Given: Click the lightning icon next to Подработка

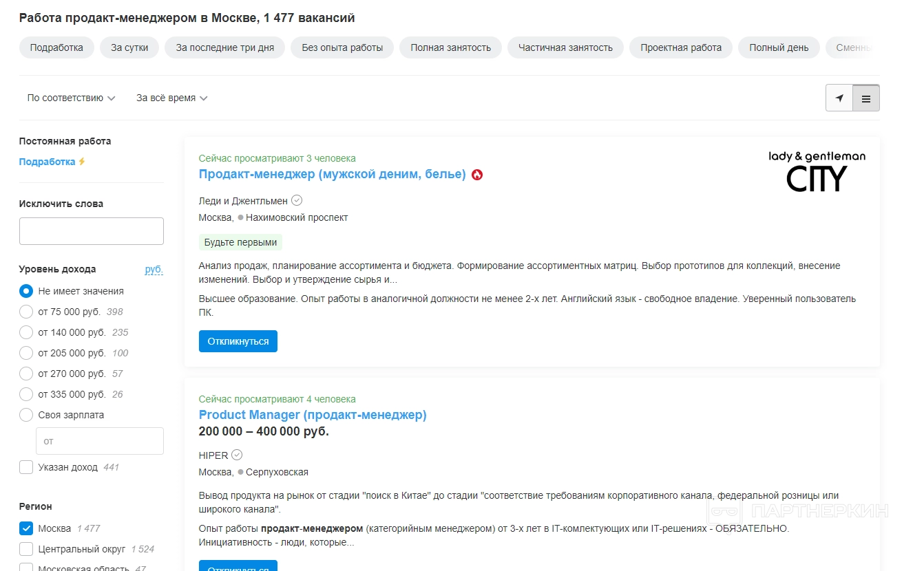Looking at the screenshot, I should tap(82, 162).
